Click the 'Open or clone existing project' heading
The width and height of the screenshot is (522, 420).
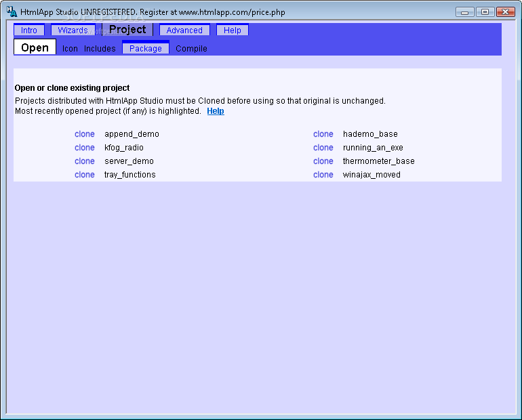click(x=72, y=88)
